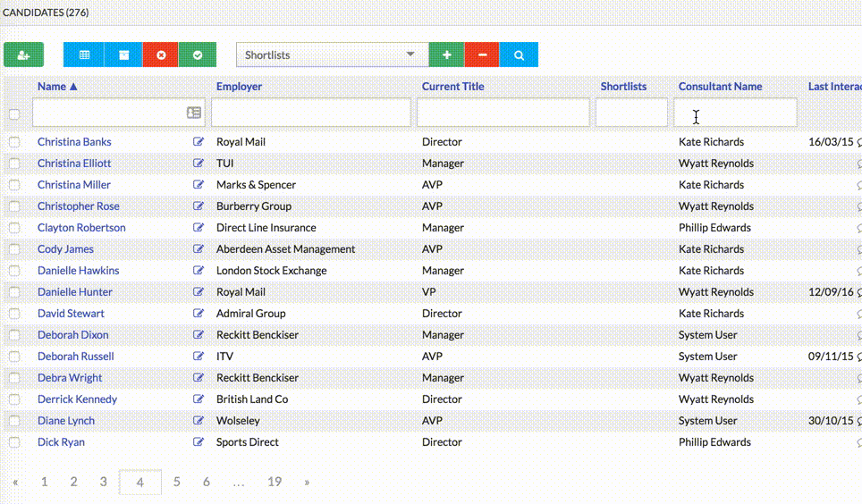The image size is (862, 504).
Task: Click the green add candidate button
Action: 23,55
